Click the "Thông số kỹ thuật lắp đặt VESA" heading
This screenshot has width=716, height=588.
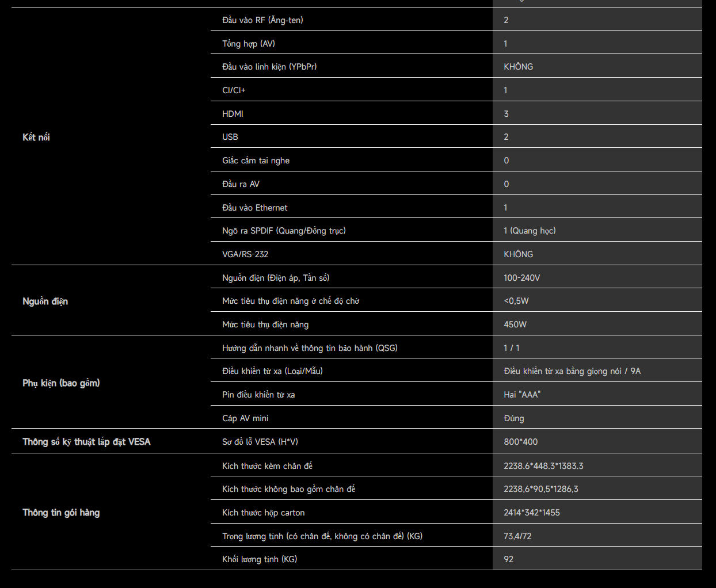click(86, 442)
